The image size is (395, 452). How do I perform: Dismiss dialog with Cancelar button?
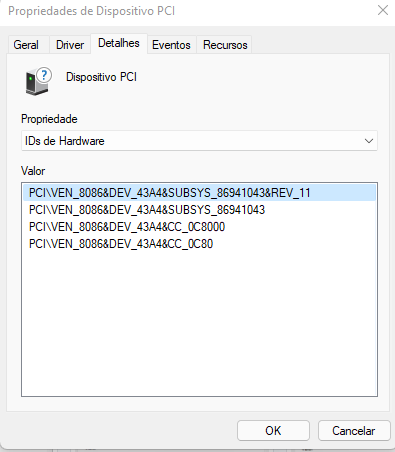click(354, 431)
